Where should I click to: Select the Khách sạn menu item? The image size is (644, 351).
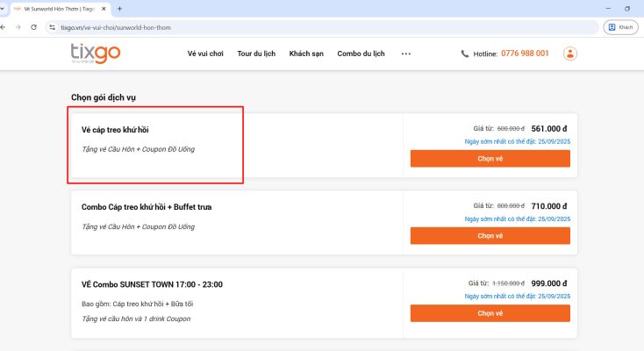[x=306, y=54]
